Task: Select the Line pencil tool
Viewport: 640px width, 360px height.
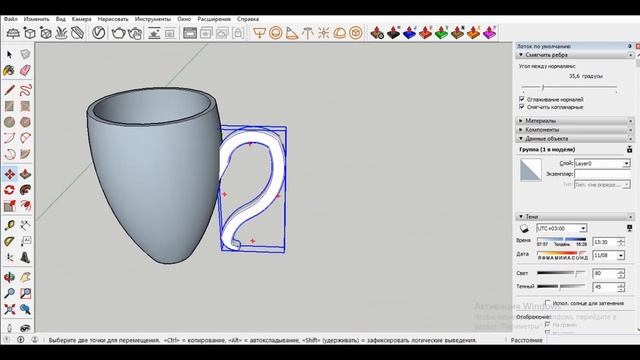Action: tap(9, 90)
